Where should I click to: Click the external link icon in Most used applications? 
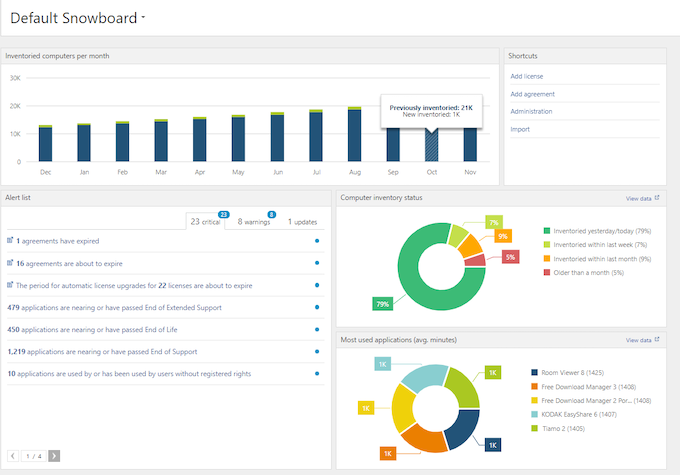click(657, 340)
